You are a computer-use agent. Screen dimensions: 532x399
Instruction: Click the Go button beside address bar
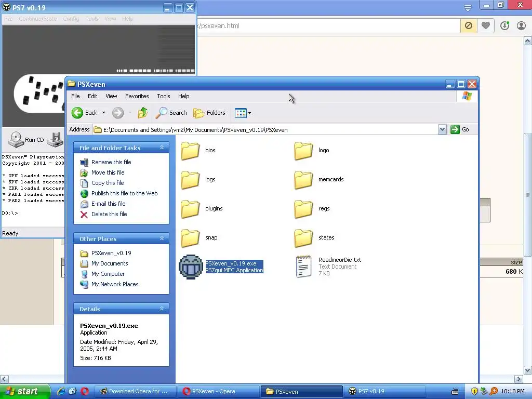tap(460, 129)
